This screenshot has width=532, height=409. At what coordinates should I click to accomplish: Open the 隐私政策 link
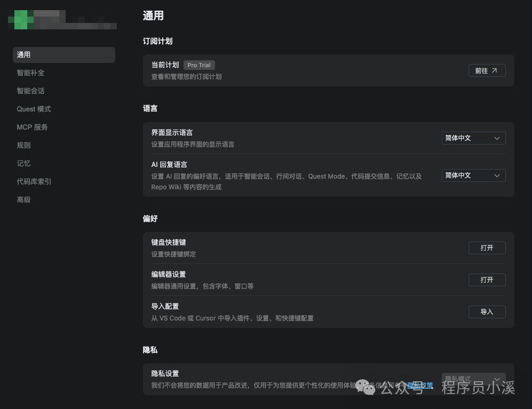421,385
